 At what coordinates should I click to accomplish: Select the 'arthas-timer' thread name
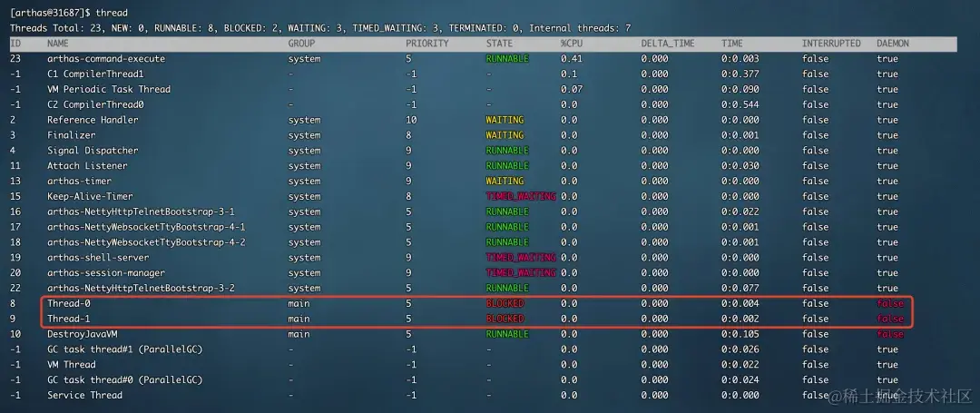click(79, 182)
